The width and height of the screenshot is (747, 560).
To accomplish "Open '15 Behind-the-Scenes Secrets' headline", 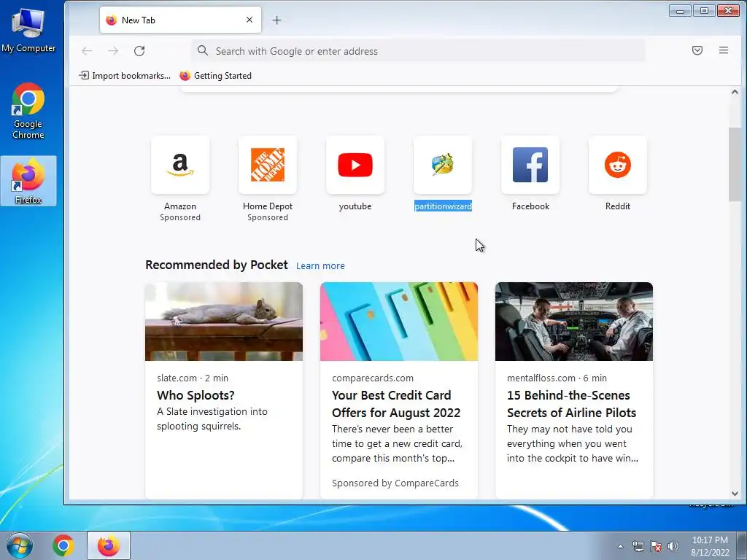I will click(x=572, y=404).
